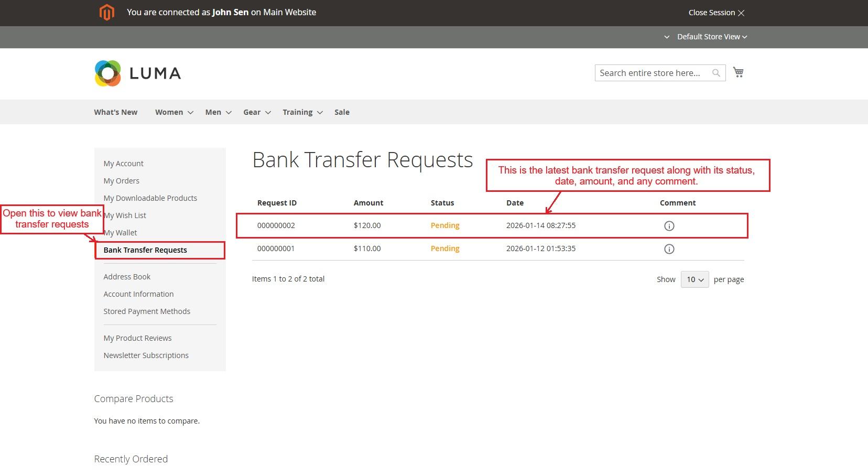Go to My Orders
This screenshot has height=476, width=868.
click(122, 181)
